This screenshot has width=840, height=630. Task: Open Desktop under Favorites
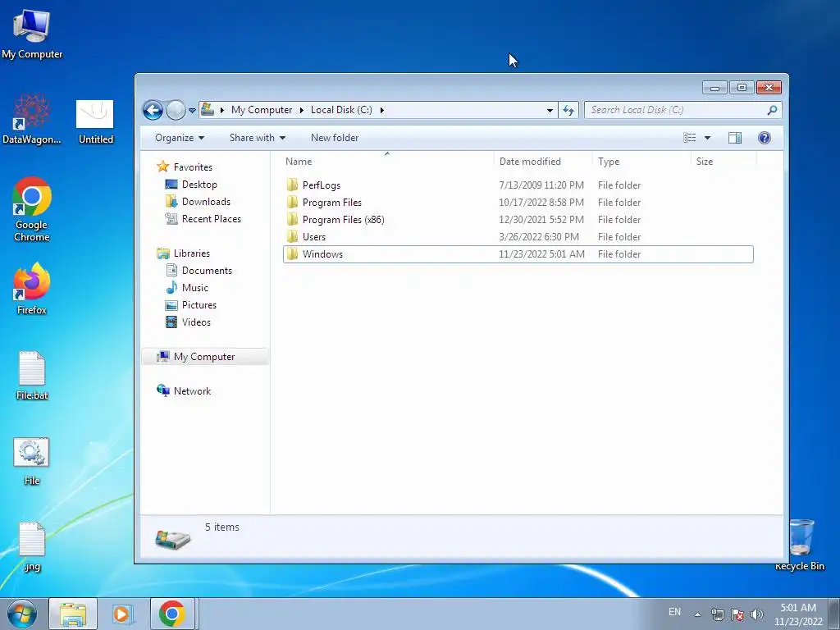coord(199,185)
